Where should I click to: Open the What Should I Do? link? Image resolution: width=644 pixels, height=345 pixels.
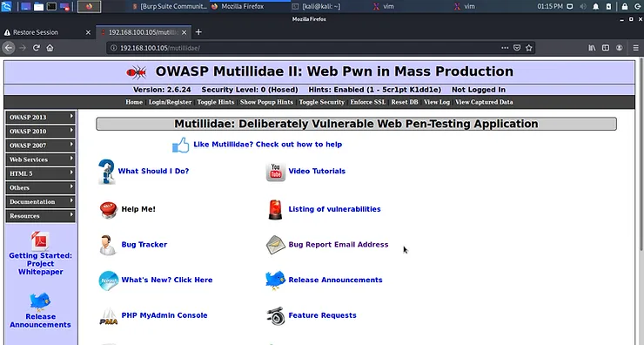coord(154,171)
